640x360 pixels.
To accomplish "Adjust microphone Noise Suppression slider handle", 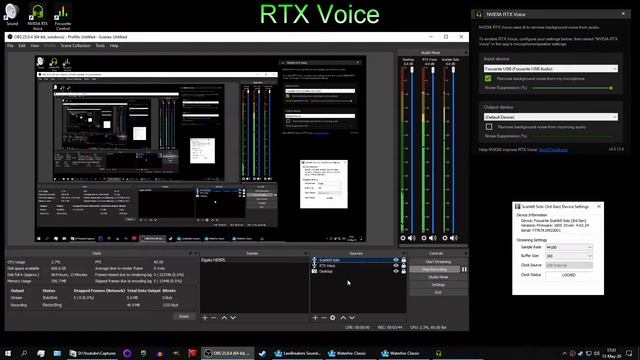I will [x=611, y=88].
